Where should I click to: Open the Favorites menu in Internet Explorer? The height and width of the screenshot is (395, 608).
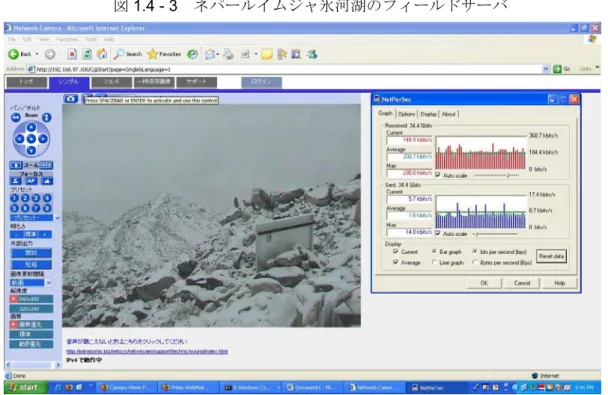[67, 39]
